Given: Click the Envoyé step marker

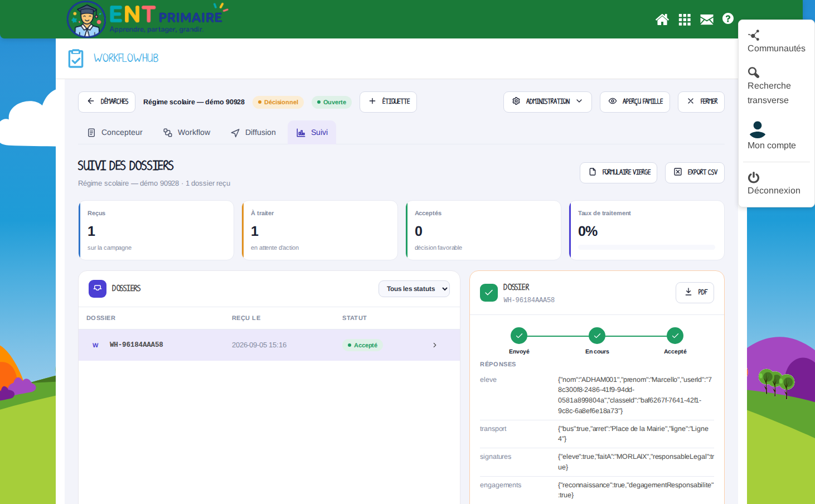Looking at the screenshot, I should tap(519, 336).
